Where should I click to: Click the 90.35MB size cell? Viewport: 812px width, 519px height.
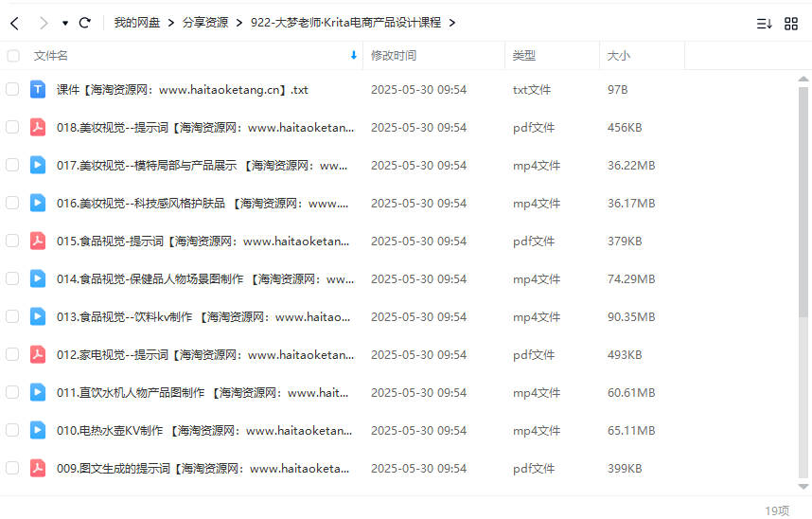pyautogui.click(x=631, y=316)
